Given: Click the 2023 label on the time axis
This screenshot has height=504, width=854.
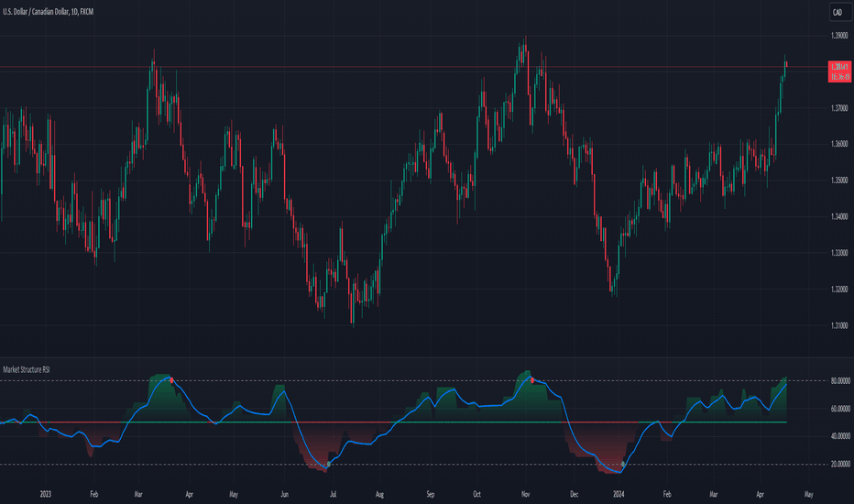Looking at the screenshot, I should pos(46,494).
